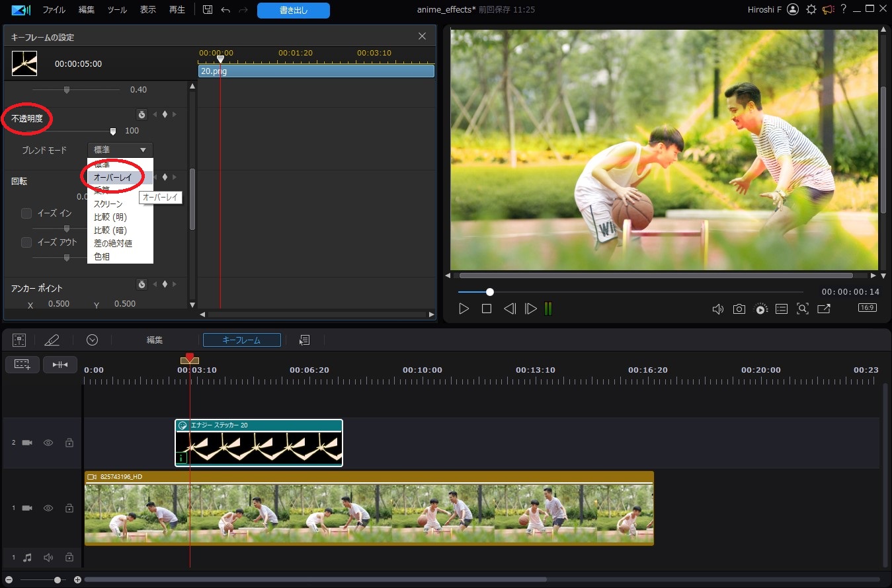The width and height of the screenshot is (892, 588).
Task: Close the キーフレームの設定 panel
Action: [x=423, y=36]
